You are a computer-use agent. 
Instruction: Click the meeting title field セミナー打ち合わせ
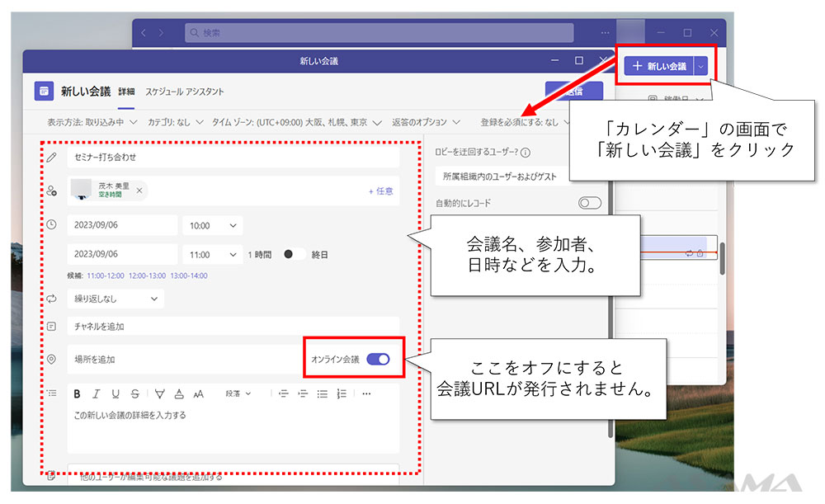click(x=233, y=157)
